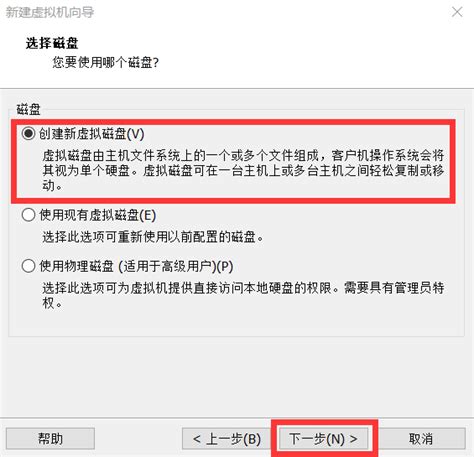Click the 使用物理磁盘 (适用于高级用户)(P) label
Image resolution: width=474 pixels, height=457 pixels.
[136, 266]
